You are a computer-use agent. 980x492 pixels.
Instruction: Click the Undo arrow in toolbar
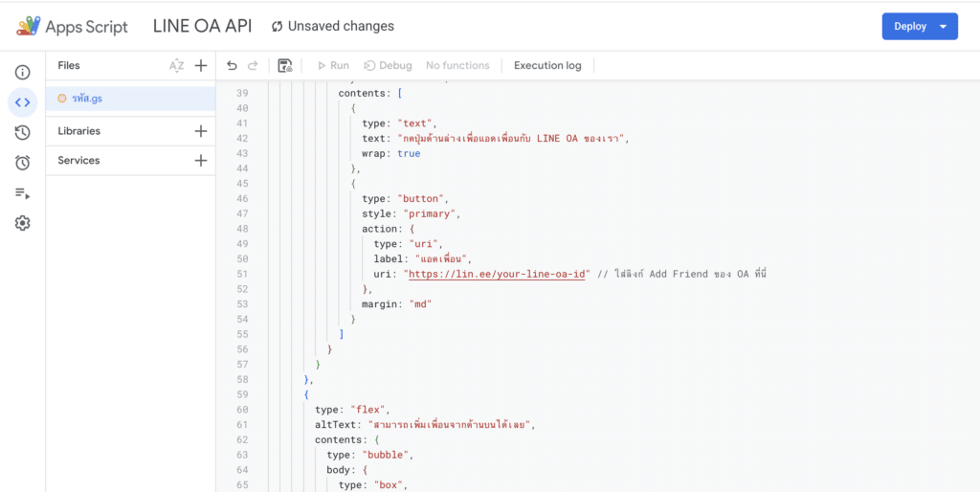pyautogui.click(x=232, y=66)
